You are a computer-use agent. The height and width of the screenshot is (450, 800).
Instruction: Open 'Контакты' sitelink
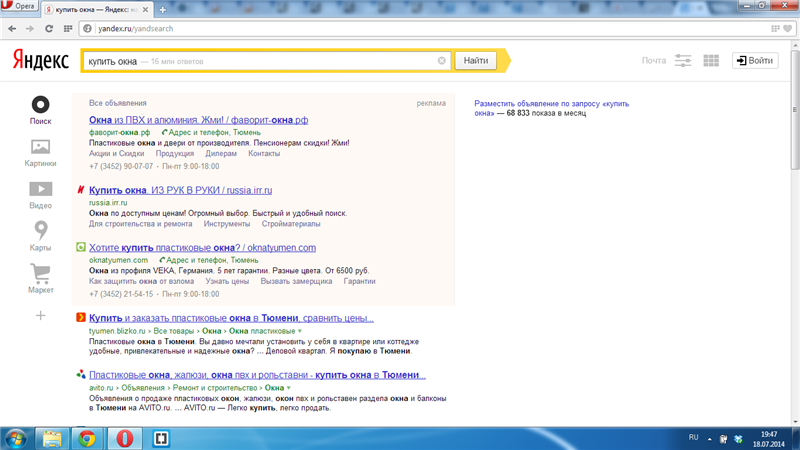click(x=264, y=154)
